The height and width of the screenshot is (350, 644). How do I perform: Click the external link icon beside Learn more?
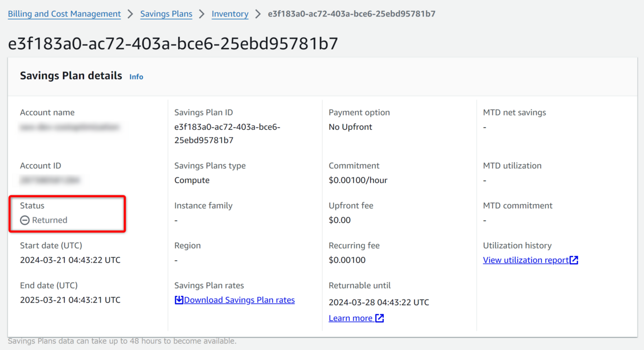point(379,318)
